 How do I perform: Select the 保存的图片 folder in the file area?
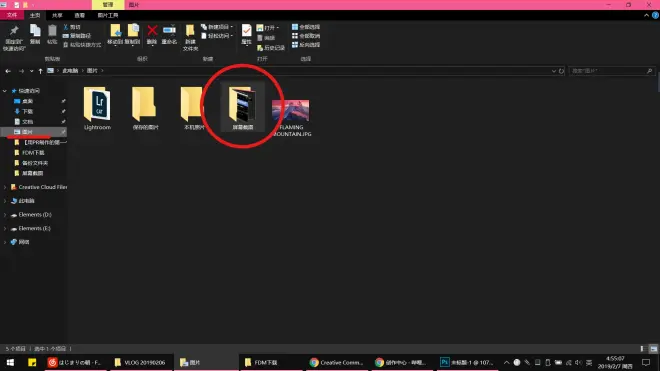(x=145, y=109)
